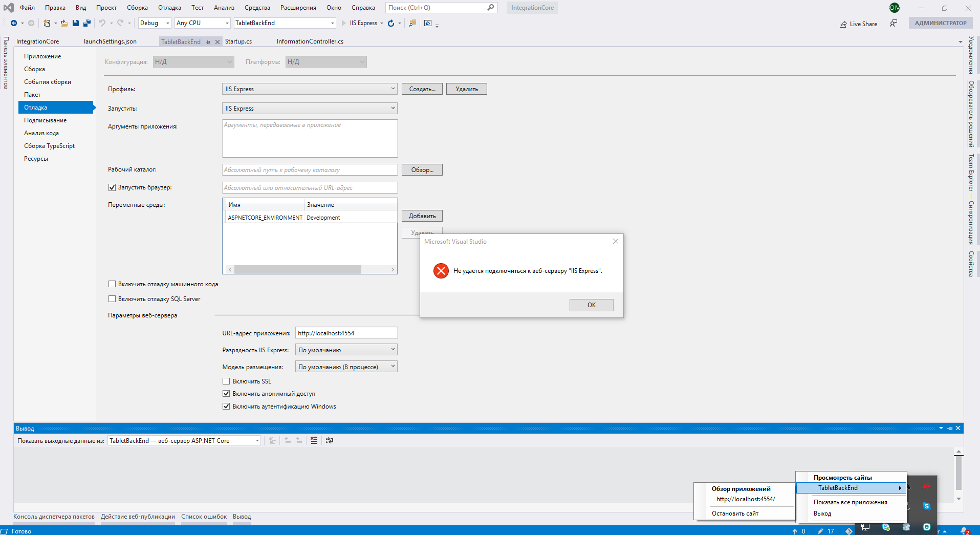This screenshot has height=535, width=980.
Task: Click the red error icon in the dialog
Action: click(x=441, y=271)
